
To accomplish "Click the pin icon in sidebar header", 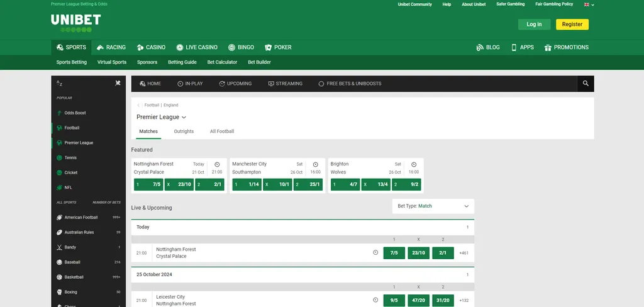I will (118, 83).
